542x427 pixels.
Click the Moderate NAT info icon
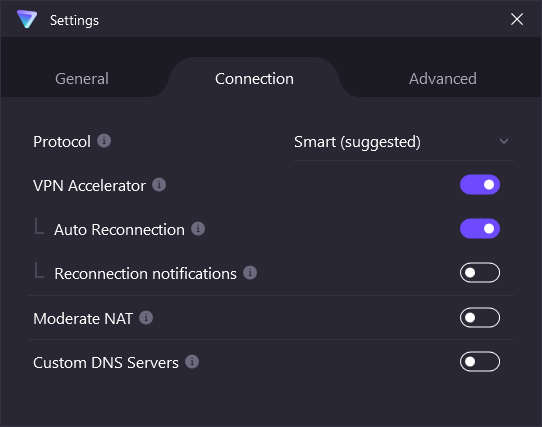click(x=146, y=317)
